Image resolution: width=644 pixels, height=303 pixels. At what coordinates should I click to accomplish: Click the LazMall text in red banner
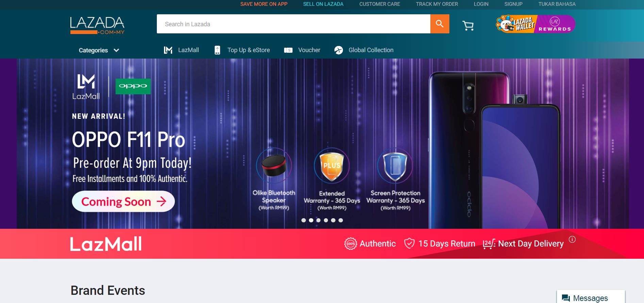click(106, 244)
